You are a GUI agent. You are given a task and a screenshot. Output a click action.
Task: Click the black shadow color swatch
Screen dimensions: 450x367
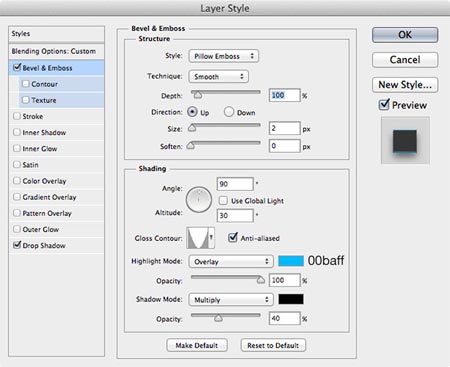tap(291, 299)
